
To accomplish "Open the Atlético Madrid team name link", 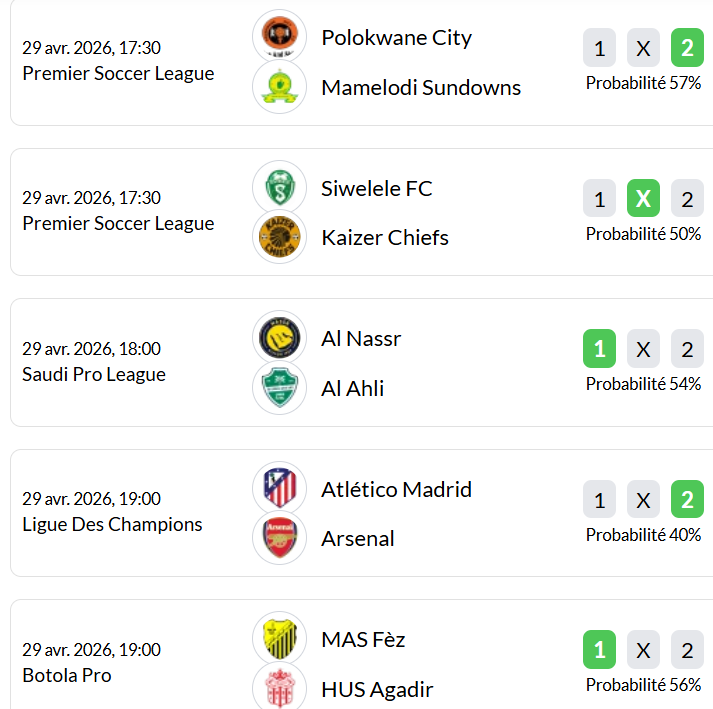I will coord(396,489).
